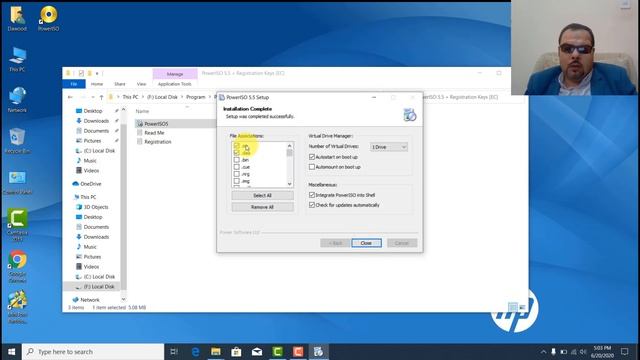Click Remove All file associations
The height and width of the screenshot is (360, 640).
(262, 207)
